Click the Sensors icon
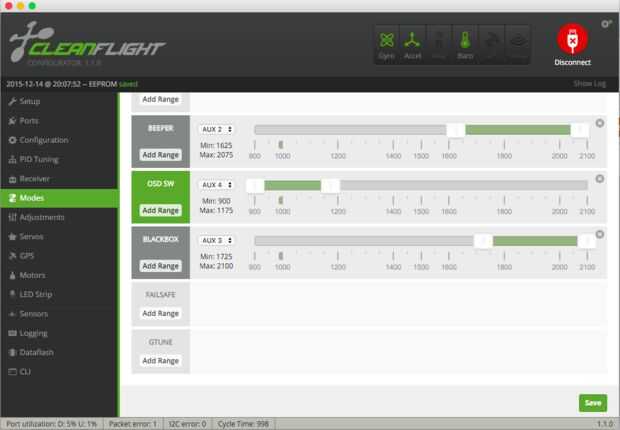This screenshot has width=620, height=430. (12, 314)
